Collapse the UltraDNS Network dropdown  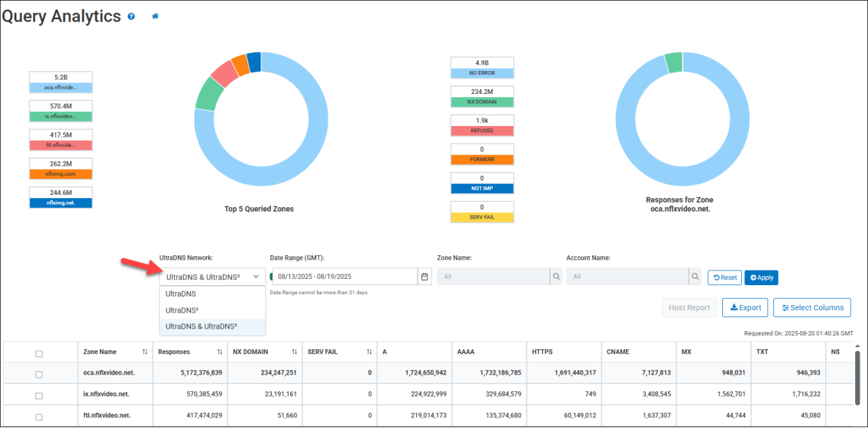click(x=212, y=277)
